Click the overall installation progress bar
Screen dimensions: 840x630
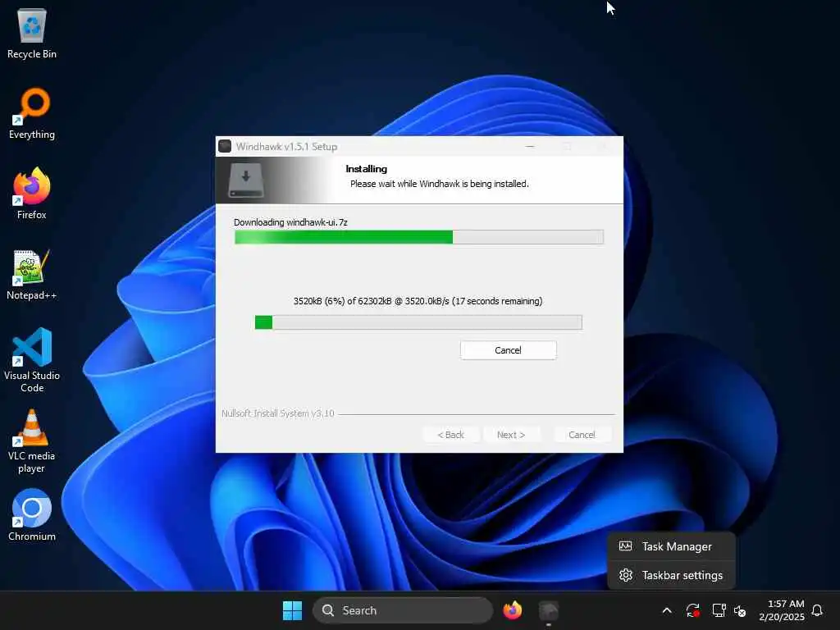coord(419,237)
